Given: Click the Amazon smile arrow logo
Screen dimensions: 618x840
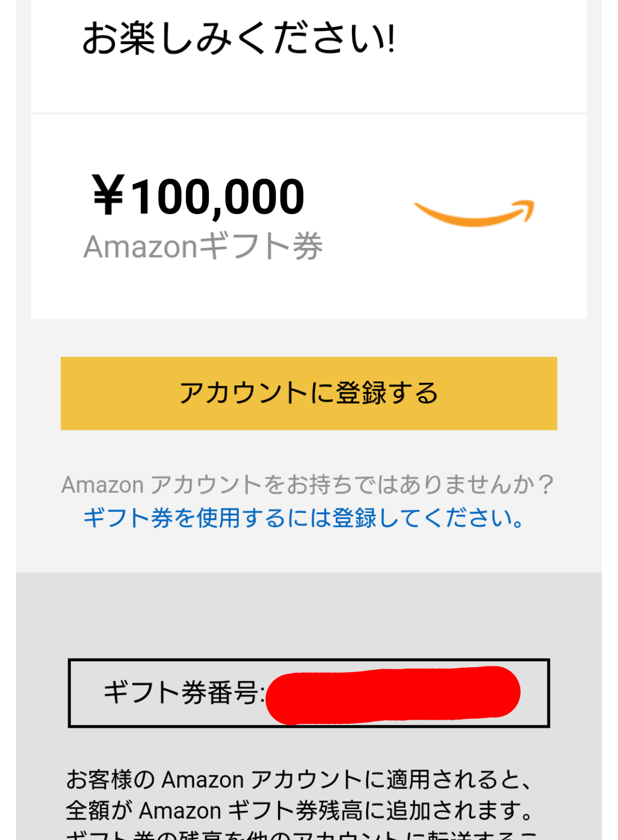Looking at the screenshot, I should pos(474,213).
